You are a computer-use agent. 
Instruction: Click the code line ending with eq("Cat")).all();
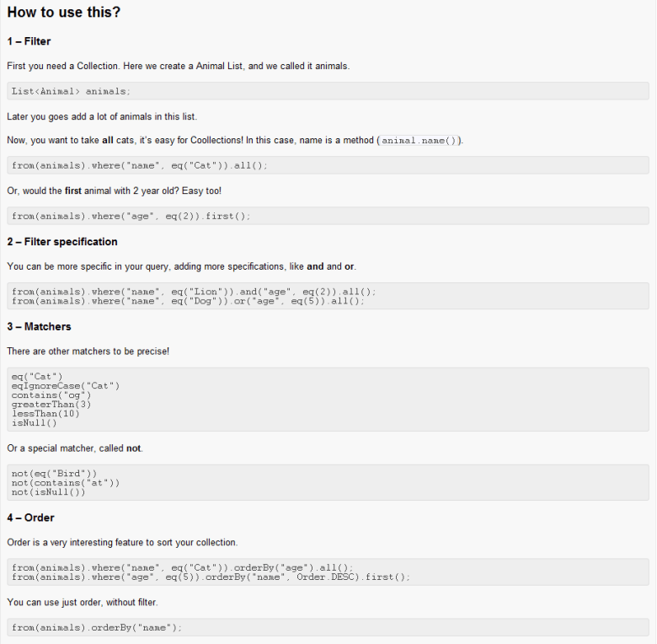coord(139,165)
